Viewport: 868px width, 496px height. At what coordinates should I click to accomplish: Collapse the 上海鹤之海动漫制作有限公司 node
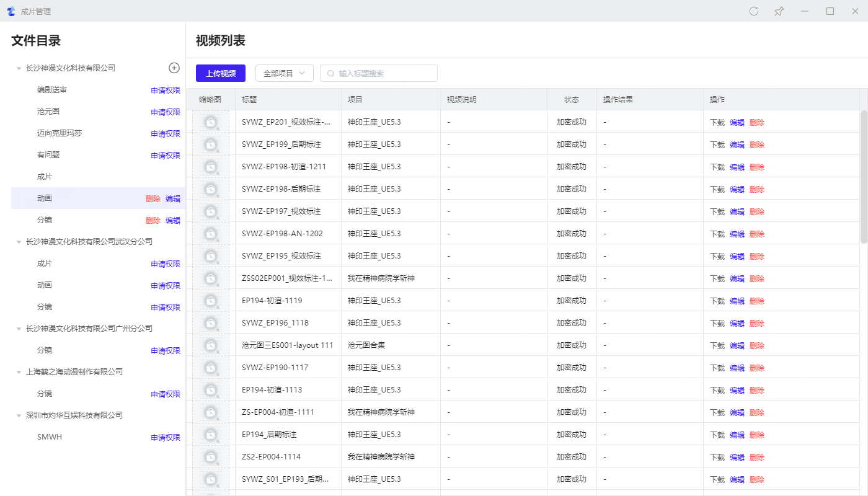point(19,372)
